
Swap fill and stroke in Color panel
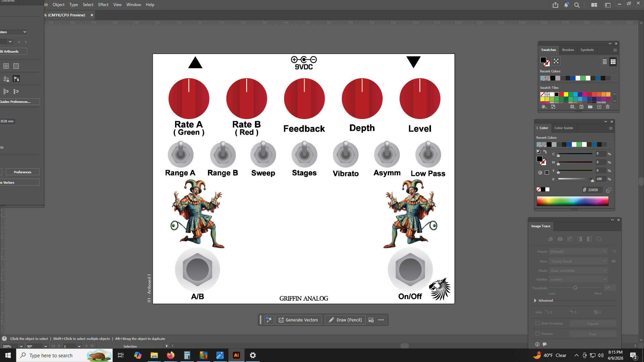coord(545,152)
